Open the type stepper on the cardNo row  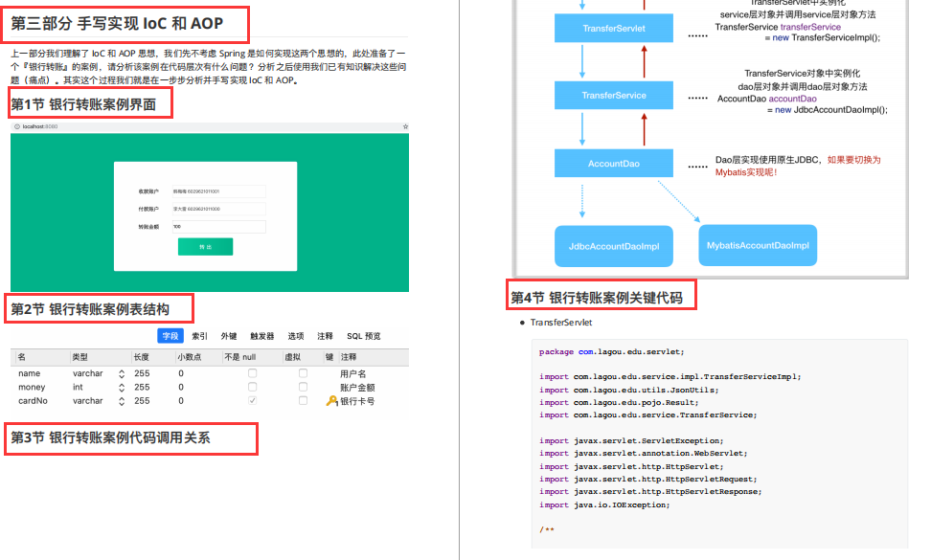[x=122, y=400]
